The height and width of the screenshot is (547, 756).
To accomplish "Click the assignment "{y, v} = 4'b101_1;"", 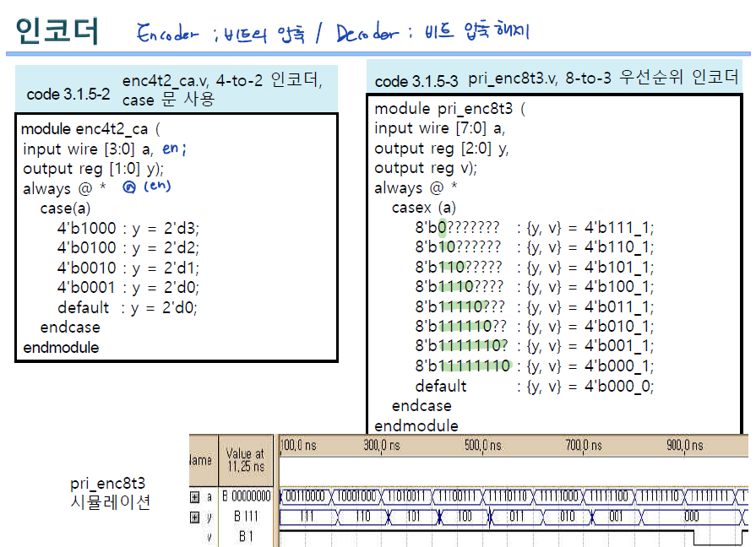I will (x=590, y=267).
